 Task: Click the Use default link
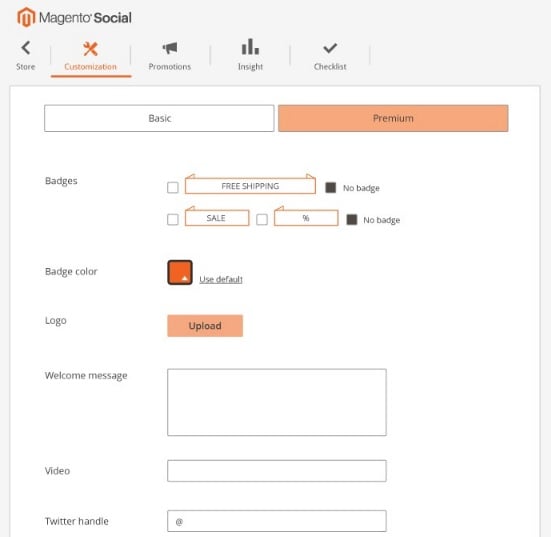click(x=221, y=279)
